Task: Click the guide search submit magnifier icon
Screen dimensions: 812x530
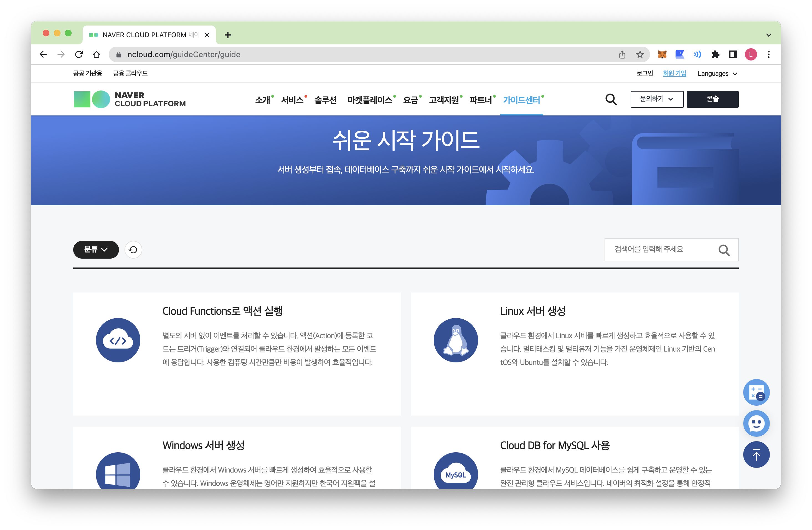Action: tap(724, 250)
